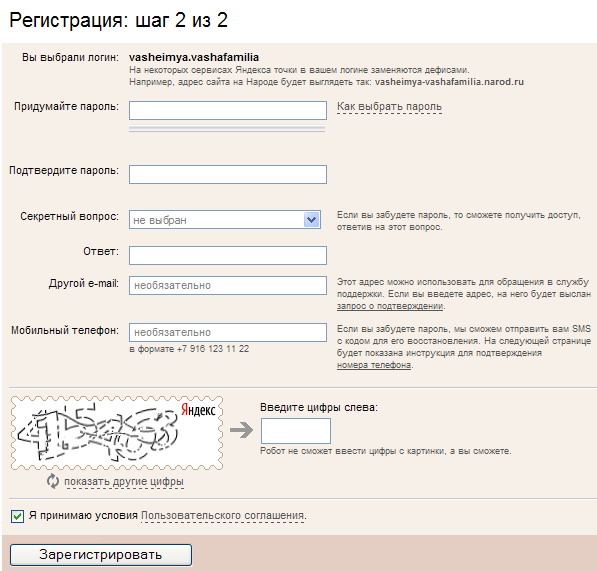
Task: Click the refresh icon beside показать другие цифры
Action: (53, 481)
